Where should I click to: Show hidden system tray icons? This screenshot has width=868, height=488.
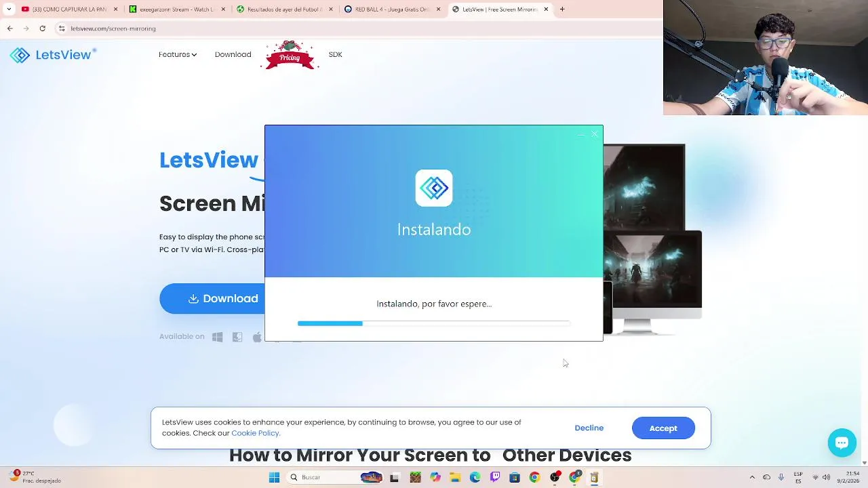(x=752, y=477)
